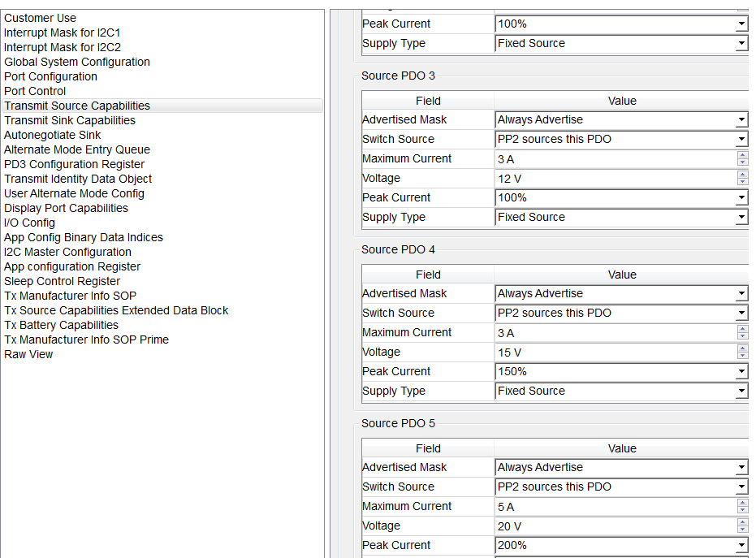Open the Port Configuration section
This screenshot has width=756, height=558.
(50, 76)
